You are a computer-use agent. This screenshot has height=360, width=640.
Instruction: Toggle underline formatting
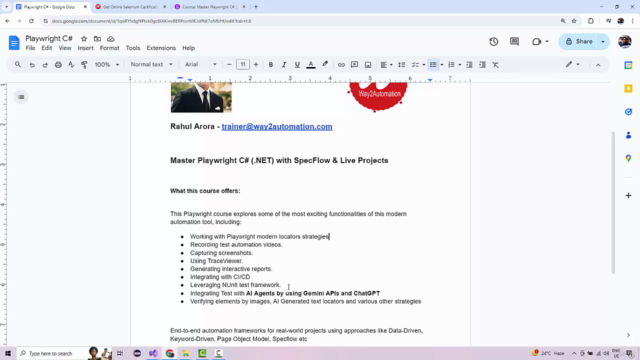pos(297,64)
